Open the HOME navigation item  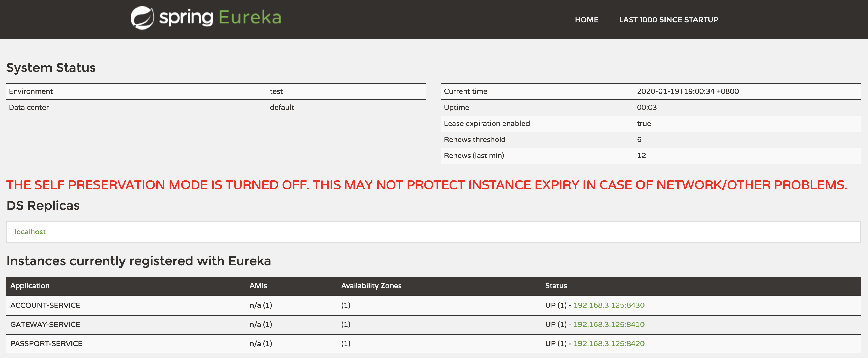point(586,19)
